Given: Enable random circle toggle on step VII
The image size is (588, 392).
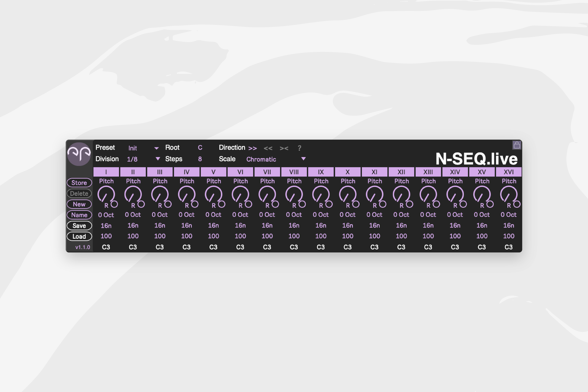Looking at the screenshot, I should pyautogui.click(x=275, y=204).
